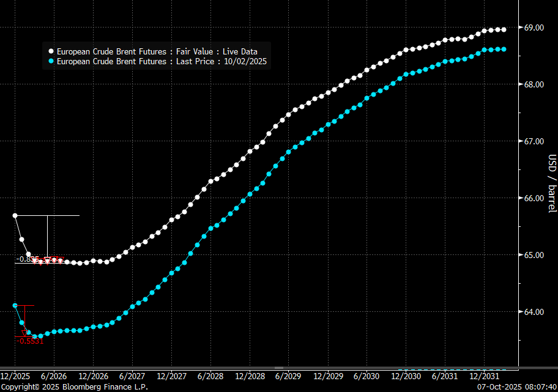Grab the resize grip below the chart
The image size is (558, 392).
pos(278,368)
